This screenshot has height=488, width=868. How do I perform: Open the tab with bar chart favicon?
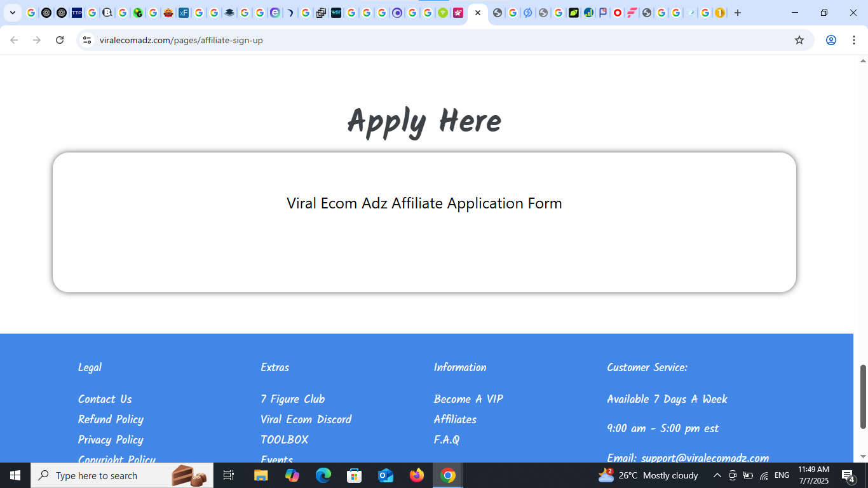click(x=588, y=13)
